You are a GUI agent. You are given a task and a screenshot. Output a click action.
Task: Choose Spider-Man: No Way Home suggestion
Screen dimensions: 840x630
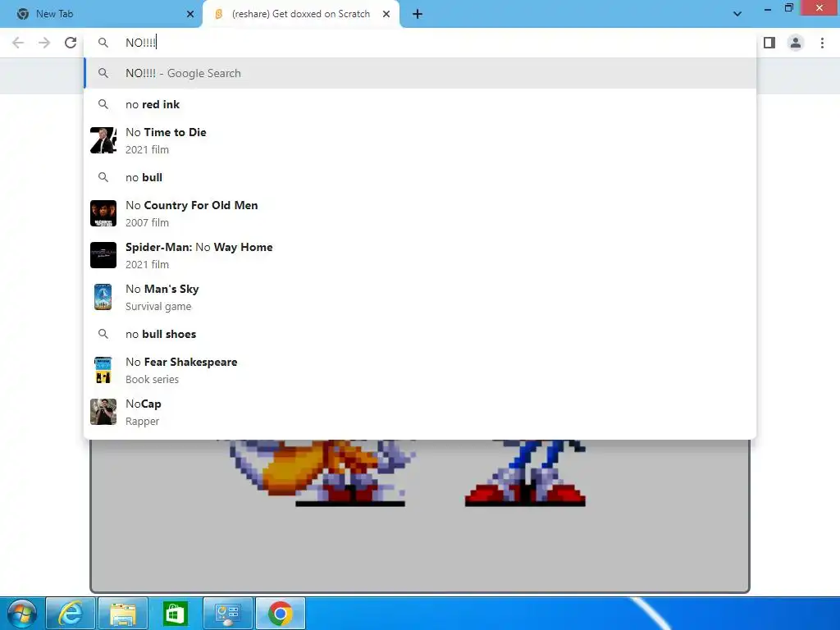pyautogui.click(x=420, y=255)
